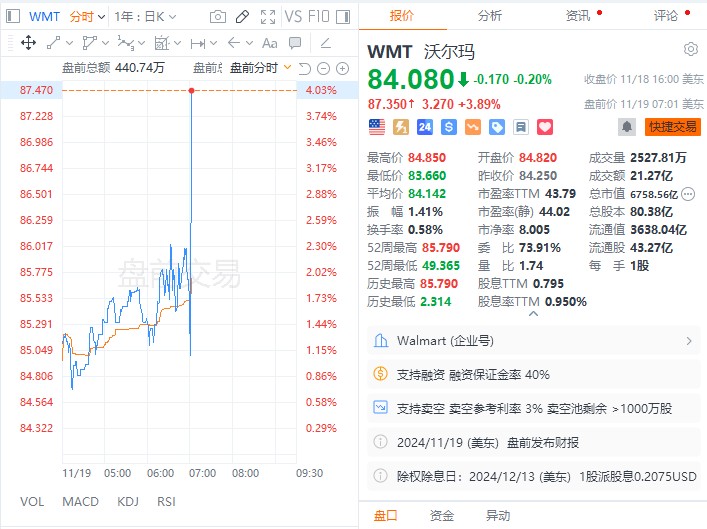Switch to the 资金 tab
The height and width of the screenshot is (529, 707).
tap(442, 515)
